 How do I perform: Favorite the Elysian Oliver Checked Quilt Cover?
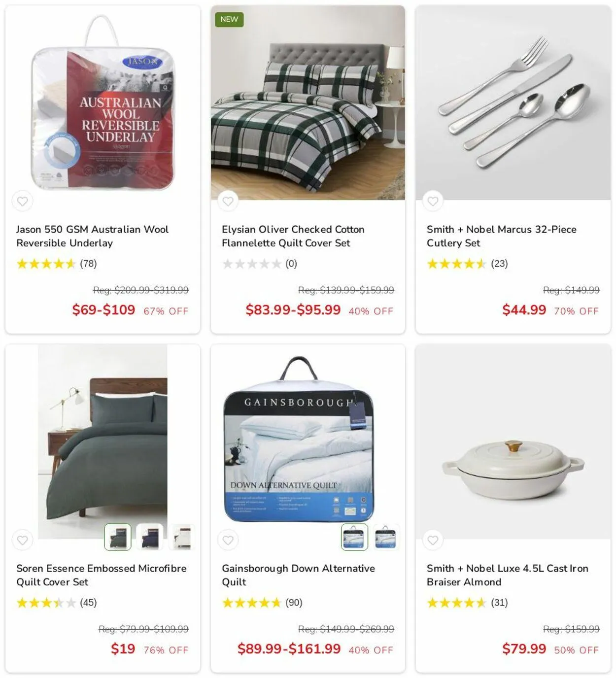(x=228, y=201)
